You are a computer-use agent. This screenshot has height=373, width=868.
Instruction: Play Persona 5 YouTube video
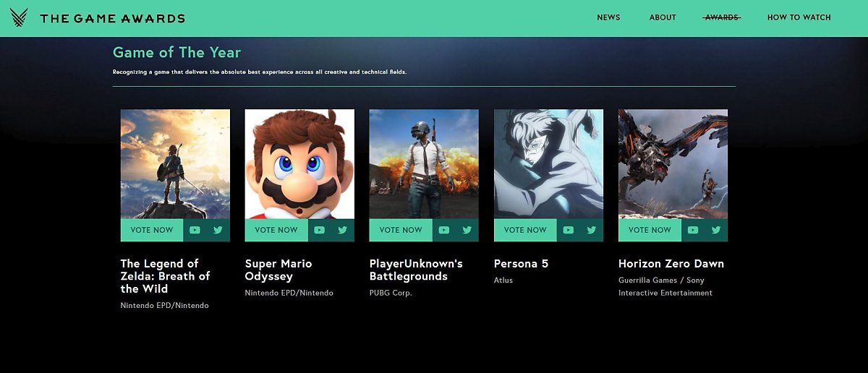568,230
